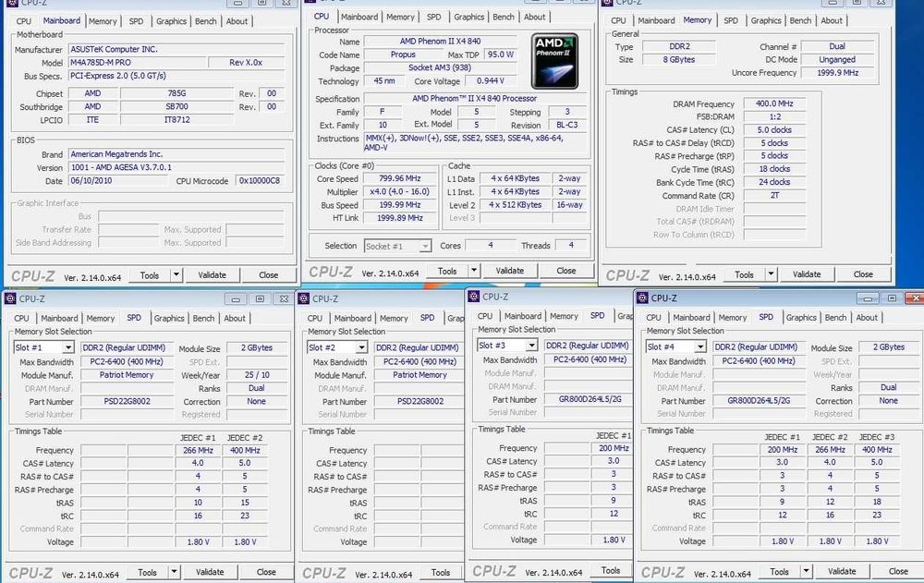Open the Slot #2 memory slot dropdown
This screenshot has width=924, height=583.
(361, 347)
